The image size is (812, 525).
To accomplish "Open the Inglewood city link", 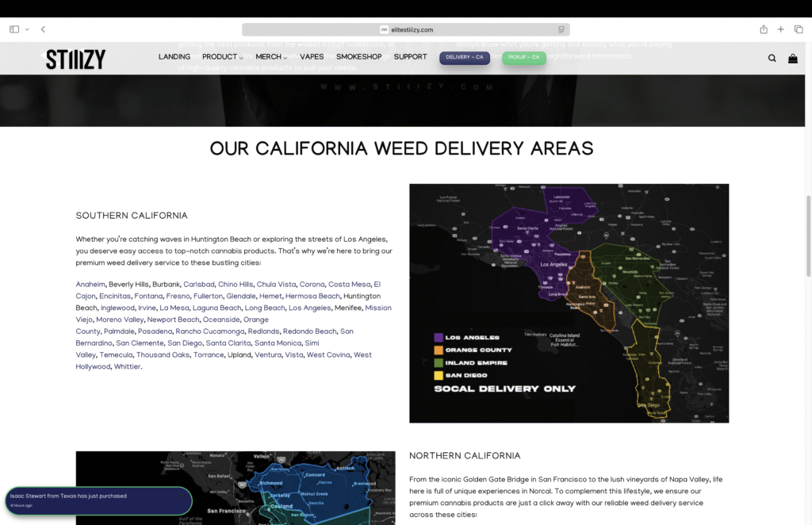I will (x=117, y=308).
